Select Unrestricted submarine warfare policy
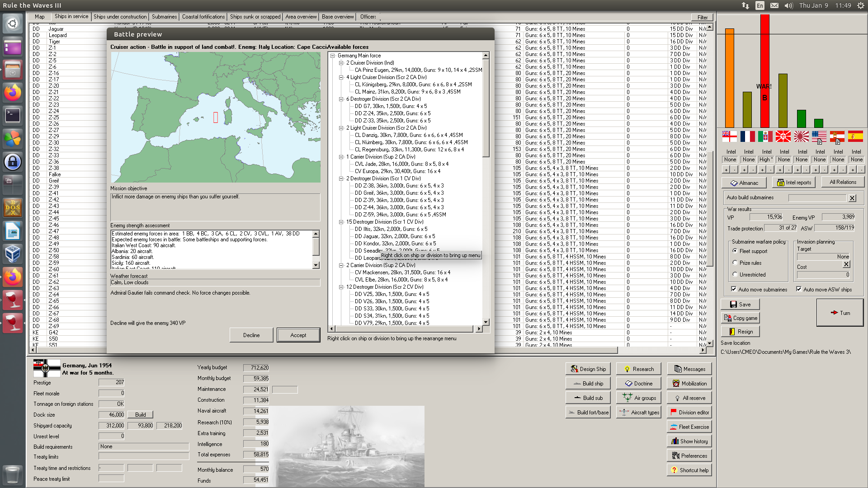 click(x=735, y=274)
